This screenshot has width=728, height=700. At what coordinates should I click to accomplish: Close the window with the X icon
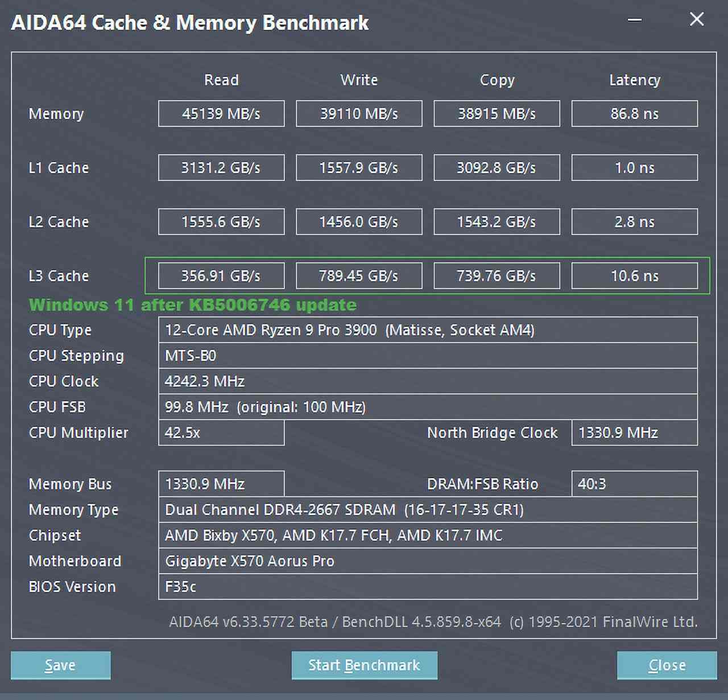pyautogui.click(x=697, y=19)
